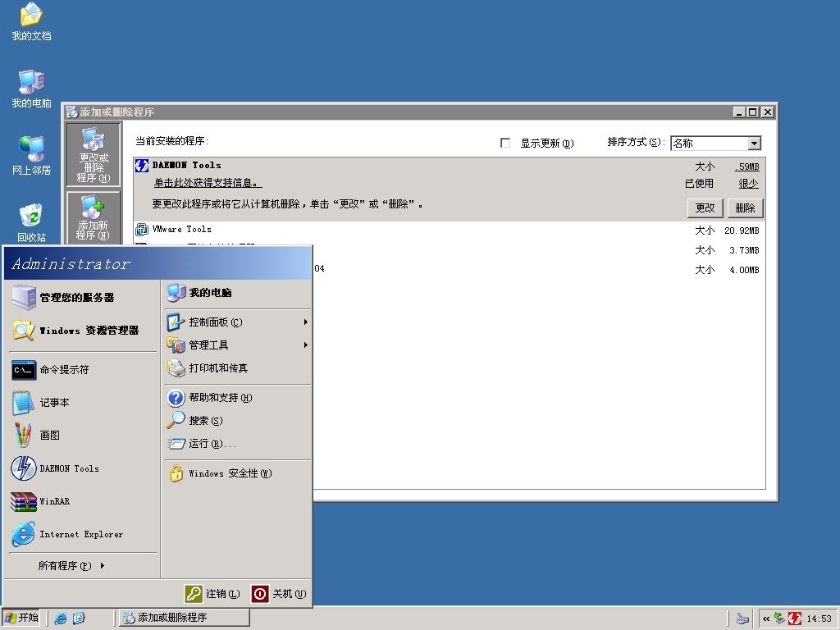The height and width of the screenshot is (630, 840).
Task: Expand 所有程序 menu
Action: pos(71,565)
